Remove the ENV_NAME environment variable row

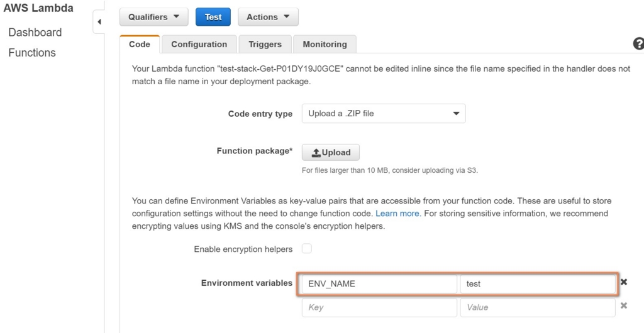coord(624,282)
